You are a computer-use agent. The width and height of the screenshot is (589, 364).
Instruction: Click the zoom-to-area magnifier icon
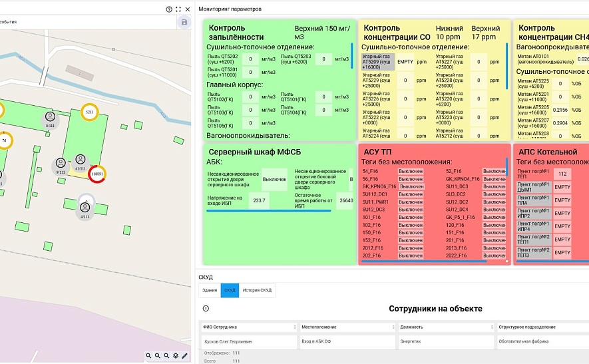[x=166, y=355]
